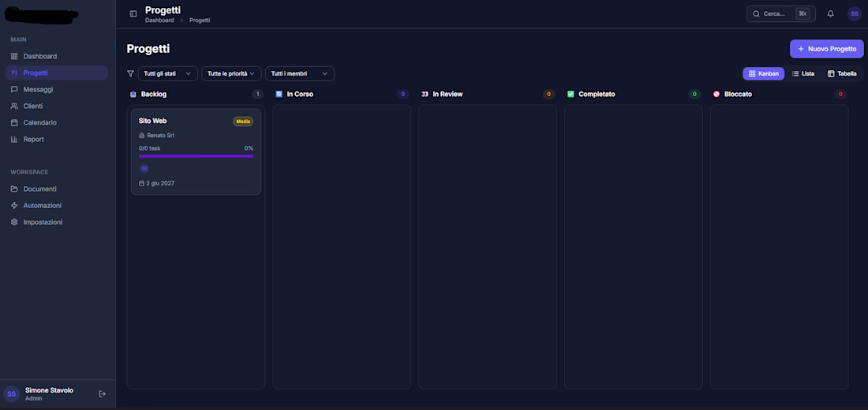Viewport: 868px width, 410px height.
Task: Expand the Tutte le priorità dropdown
Action: tap(231, 73)
